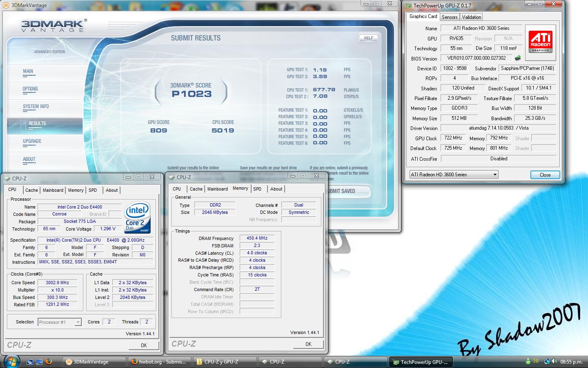The height and width of the screenshot is (368, 588).
Task: Open About tab in left CPU-Z window
Action: pyautogui.click(x=111, y=190)
